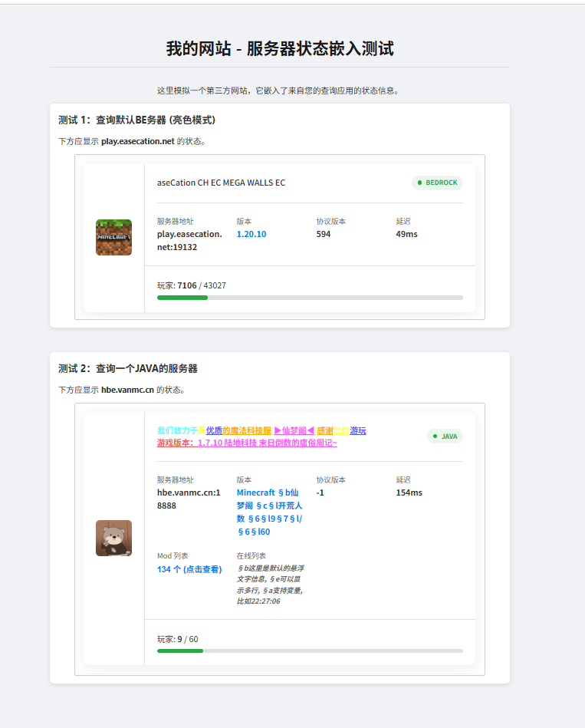
Task: Click the bear avatar server icon
Action: click(x=113, y=538)
